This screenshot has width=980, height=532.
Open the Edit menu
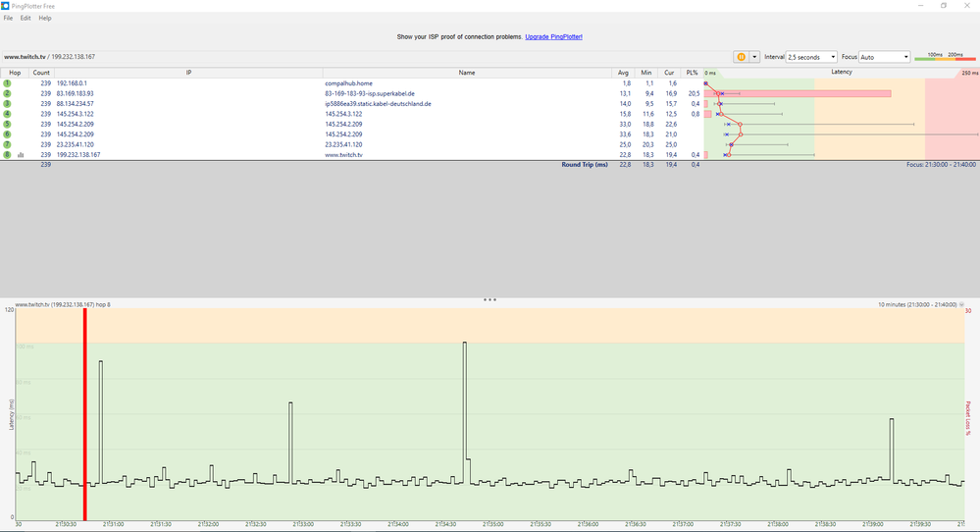pyautogui.click(x=25, y=18)
